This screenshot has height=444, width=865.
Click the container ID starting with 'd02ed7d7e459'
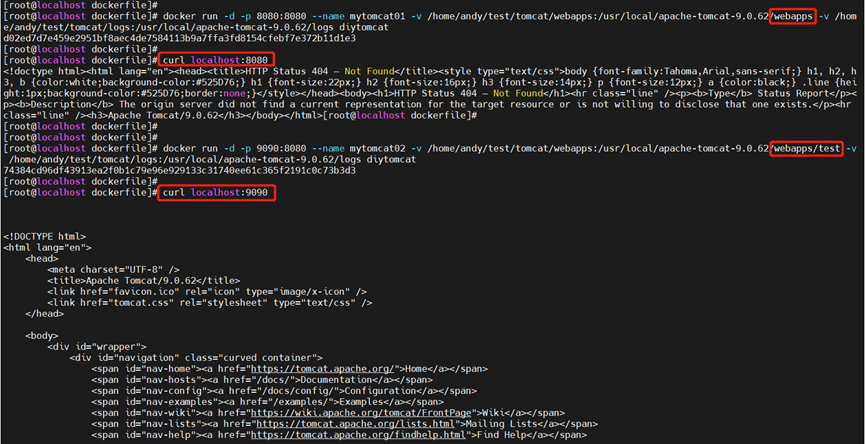pos(179,38)
